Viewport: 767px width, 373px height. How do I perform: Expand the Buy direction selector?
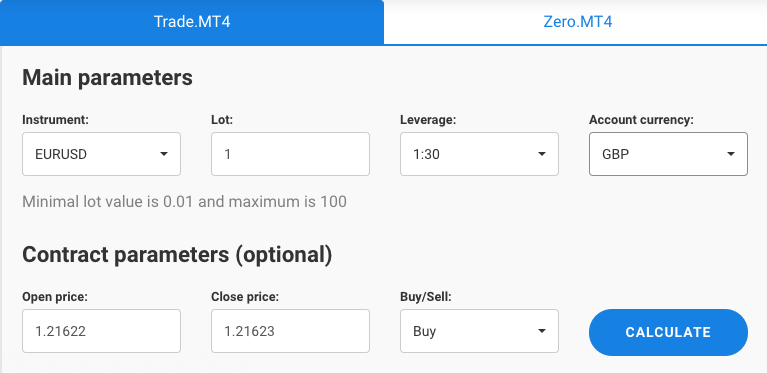(479, 331)
